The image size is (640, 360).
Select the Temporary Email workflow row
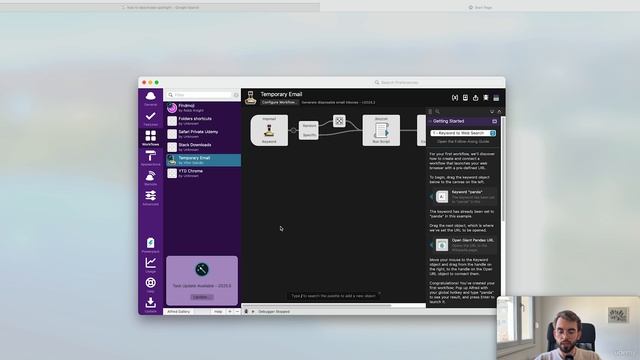tap(203, 160)
